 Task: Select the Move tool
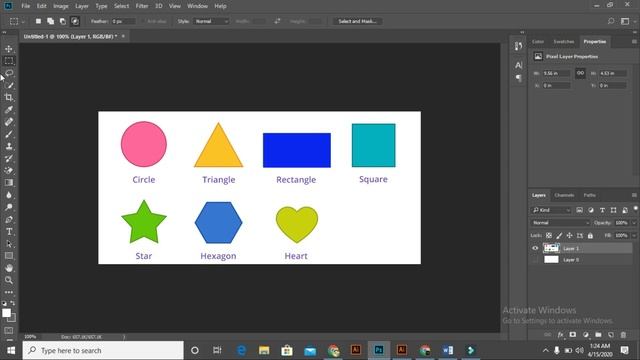point(9,49)
